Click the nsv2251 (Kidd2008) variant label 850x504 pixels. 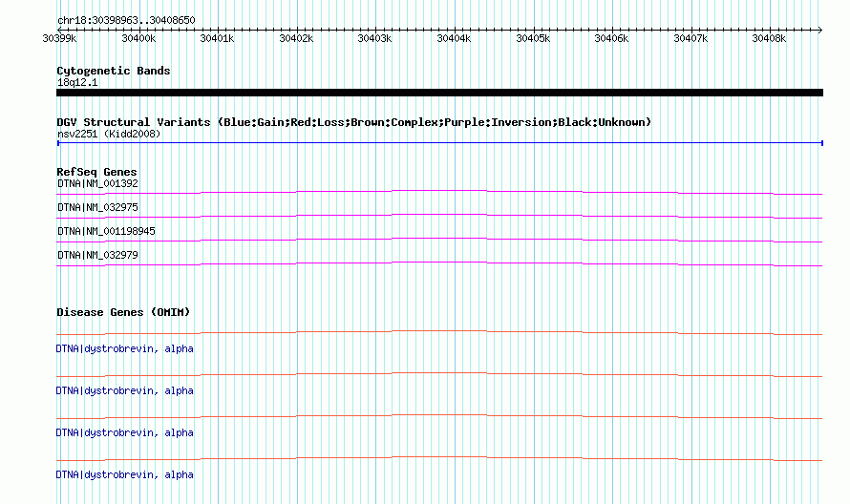(x=109, y=134)
